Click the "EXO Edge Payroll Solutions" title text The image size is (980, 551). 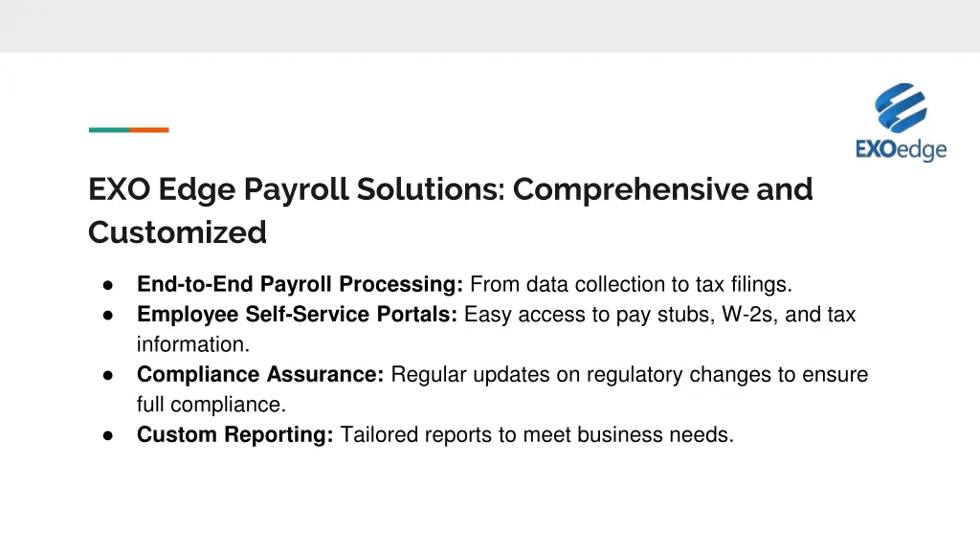click(296, 189)
